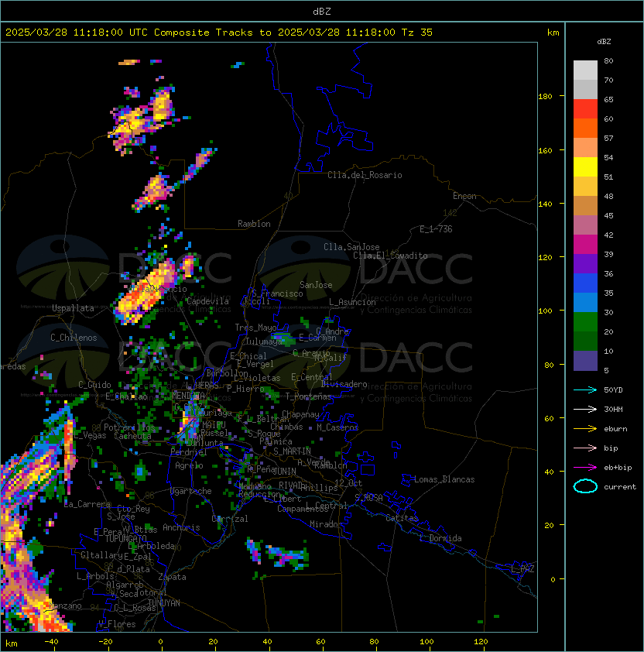Click the 'Capdevila' place label
Viewport: 644px width, 652px height.
click(207, 301)
